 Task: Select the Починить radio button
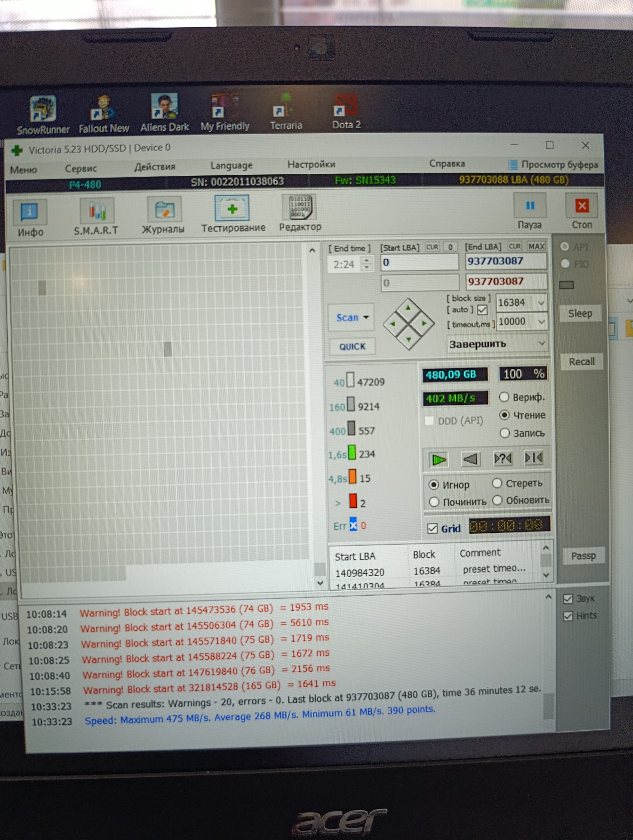click(434, 502)
